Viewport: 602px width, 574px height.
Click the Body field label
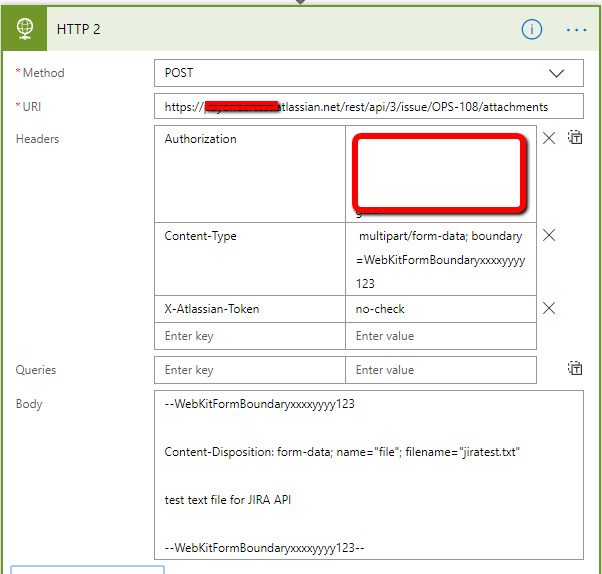coord(29,404)
